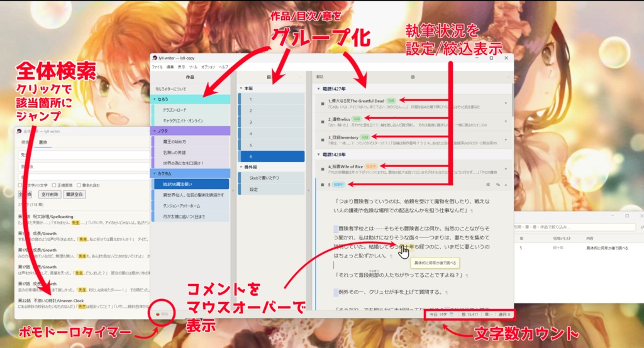
Task: Open the 編集 menu
Action: (x=170, y=67)
